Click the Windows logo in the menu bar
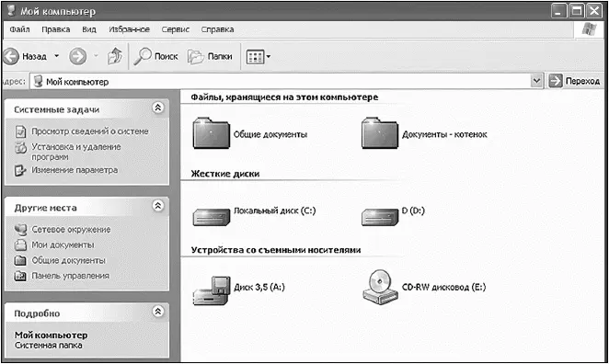The height and width of the screenshot is (364, 609). [x=589, y=29]
